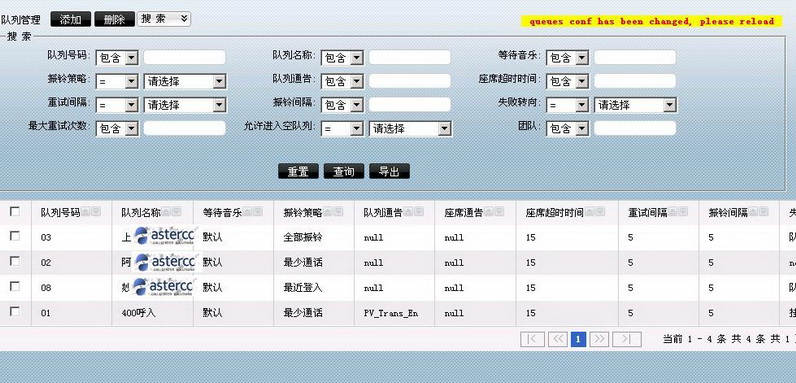Sort 队列名称 column descending
796x383 pixels.
click(x=176, y=211)
